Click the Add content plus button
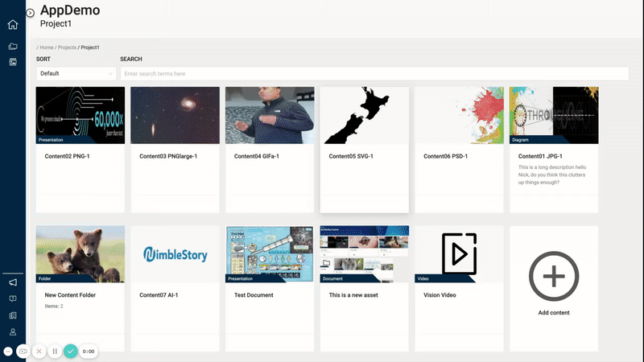This screenshot has width=644, height=362. click(554, 276)
